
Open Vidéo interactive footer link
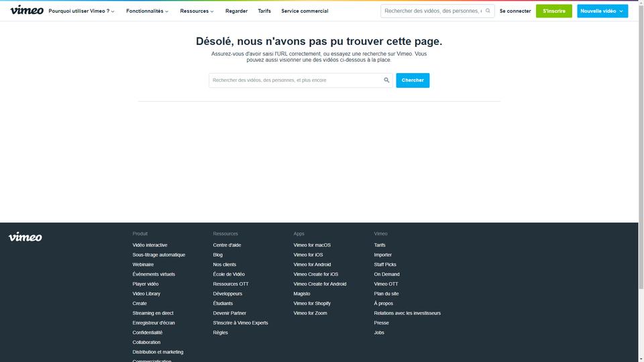coord(150,245)
